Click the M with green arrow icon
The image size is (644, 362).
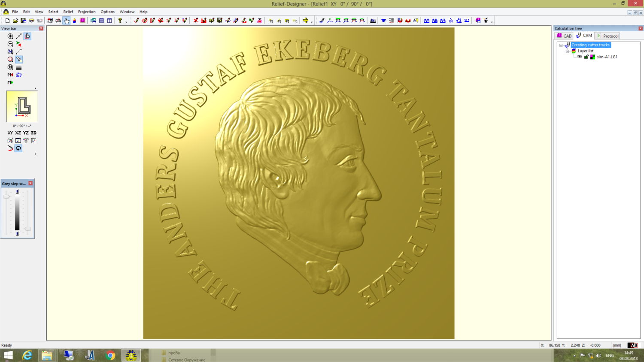point(10,82)
